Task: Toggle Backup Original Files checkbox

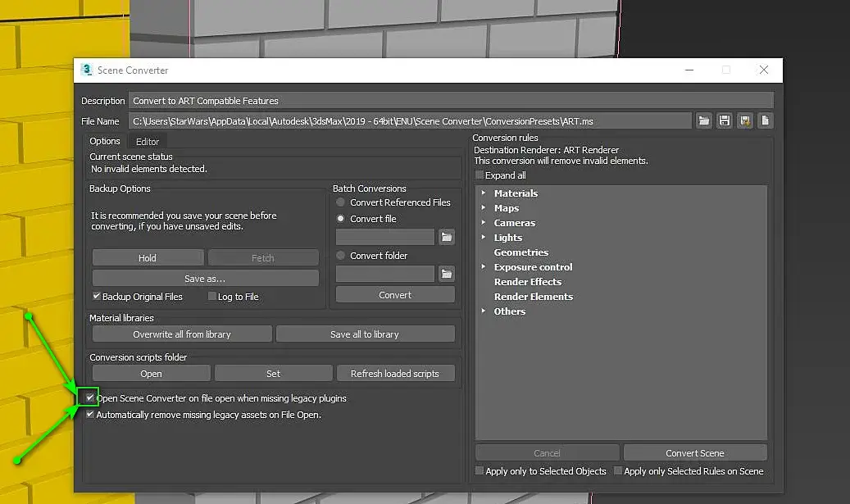Action: 97,296
